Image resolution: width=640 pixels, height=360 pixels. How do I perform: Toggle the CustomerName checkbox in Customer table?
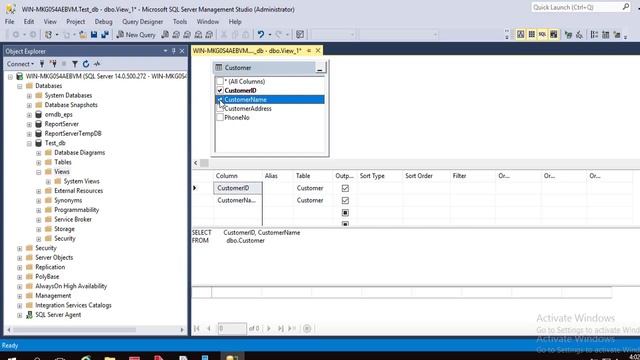point(220,99)
